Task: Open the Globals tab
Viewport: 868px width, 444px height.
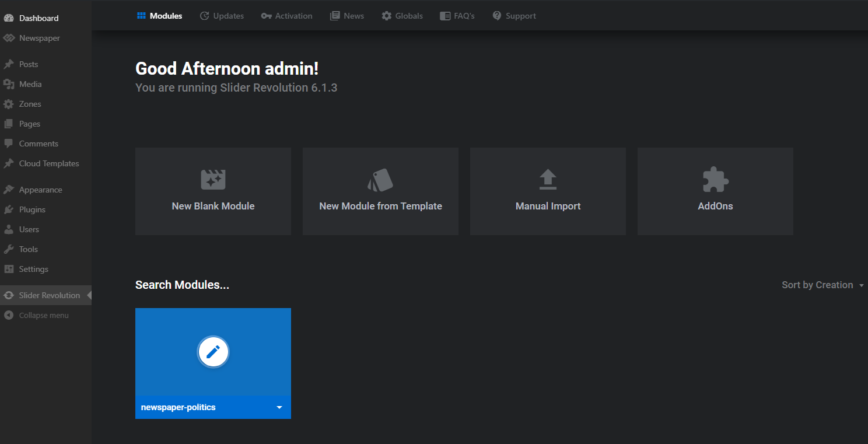Action: [402, 16]
